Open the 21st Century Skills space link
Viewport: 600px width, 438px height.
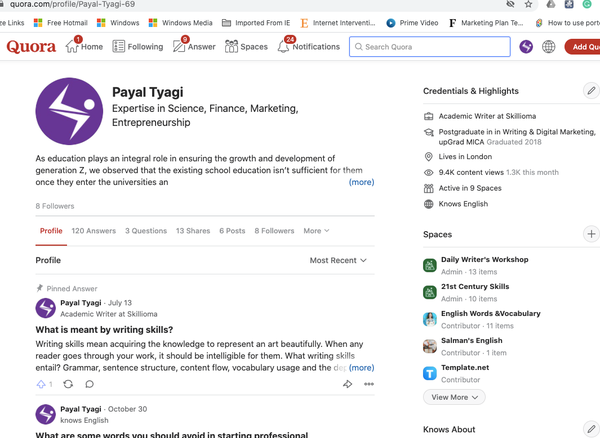[475, 287]
